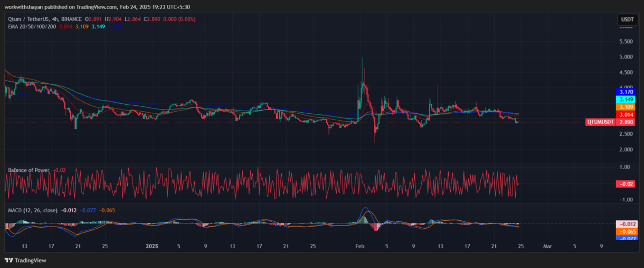Click the -0.02 Balance of Power axis tag
The width and height of the screenshot is (644, 268).
625,184
